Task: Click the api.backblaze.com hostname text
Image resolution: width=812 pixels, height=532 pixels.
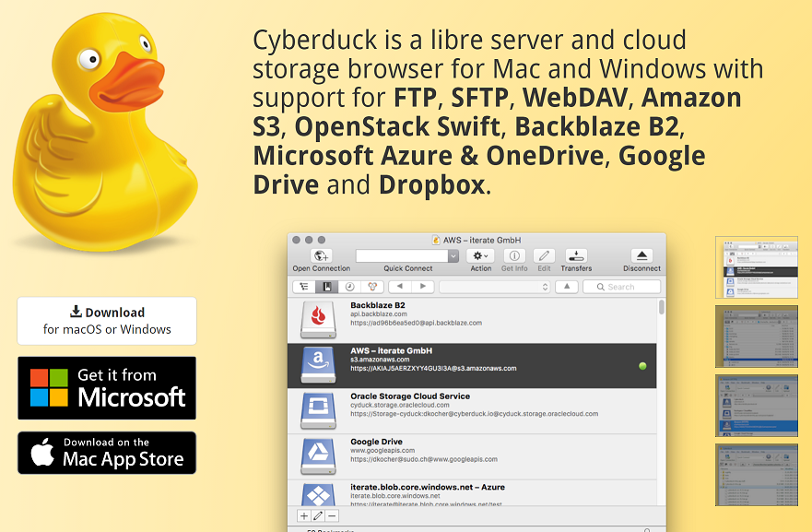Action: (x=379, y=313)
